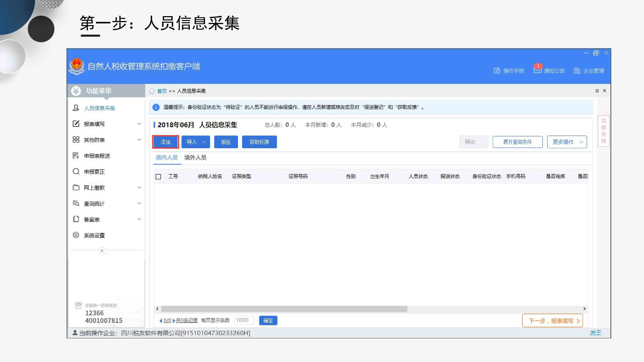Click the 申报表报送 document icon
The width and height of the screenshot is (644, 362).
pyautogui.click(x=76, y=155)
